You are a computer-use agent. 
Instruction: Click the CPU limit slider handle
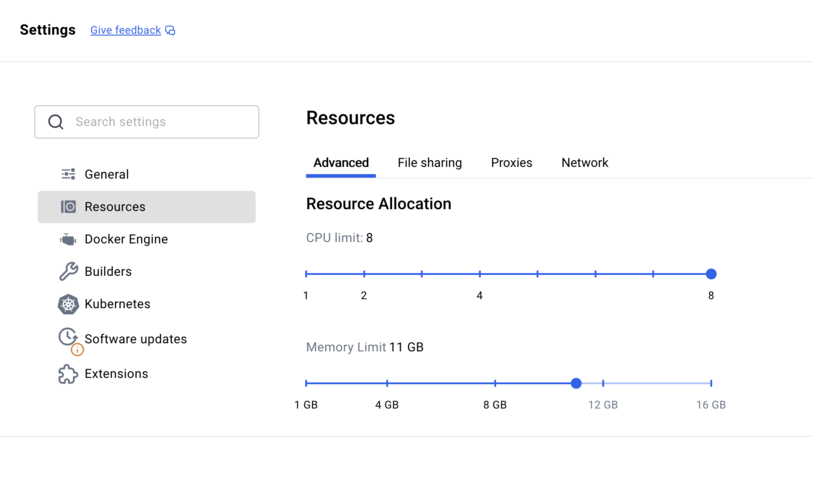[711, 274]
